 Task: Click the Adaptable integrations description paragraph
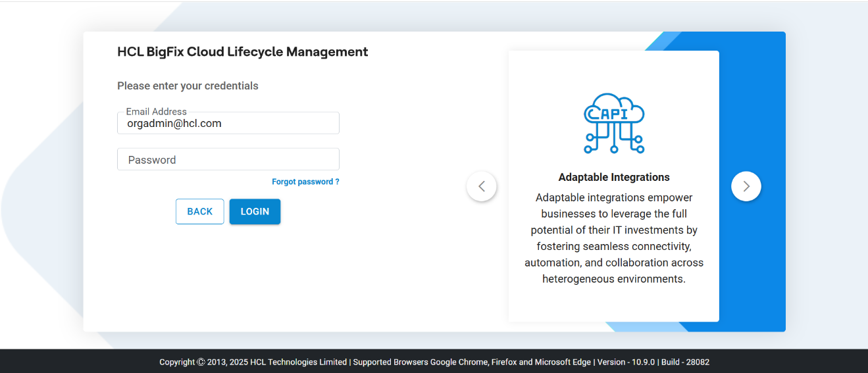coord(614,238)
